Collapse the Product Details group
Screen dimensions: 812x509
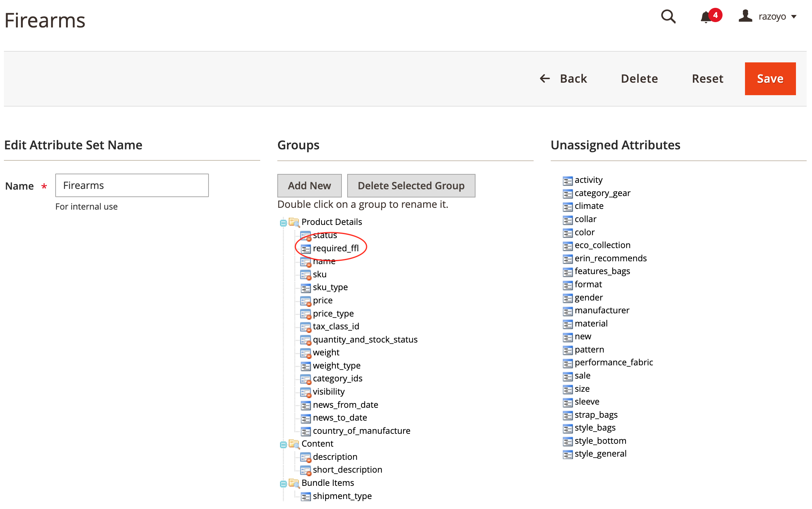[283, 223]
